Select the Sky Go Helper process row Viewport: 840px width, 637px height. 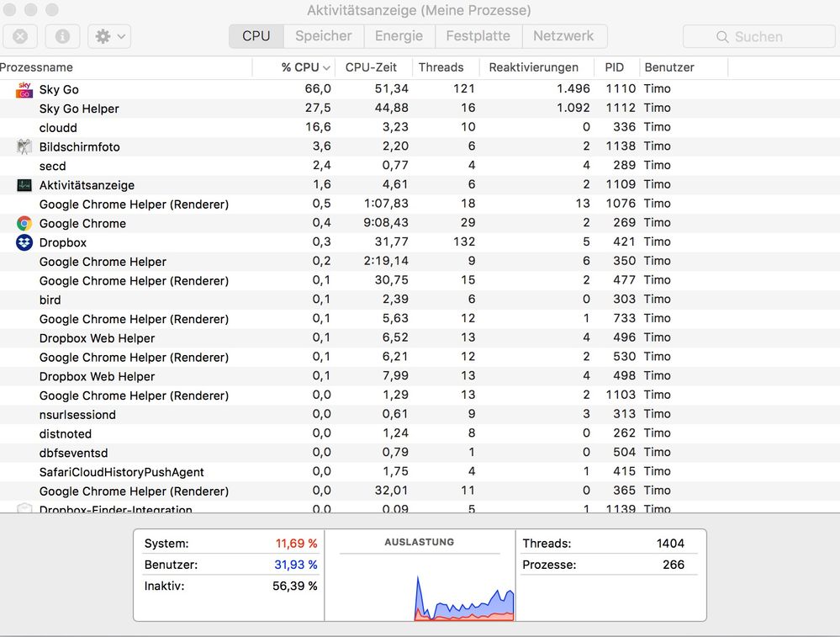(x=420, y=109)
